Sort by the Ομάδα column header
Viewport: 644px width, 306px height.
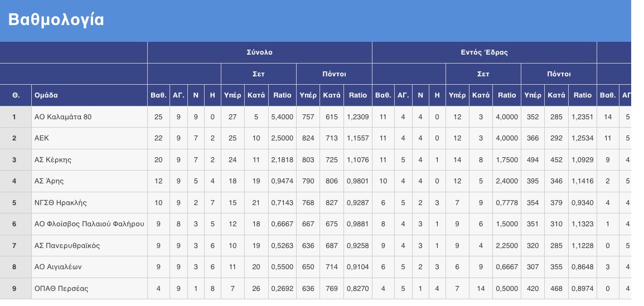tap(46, 95)
